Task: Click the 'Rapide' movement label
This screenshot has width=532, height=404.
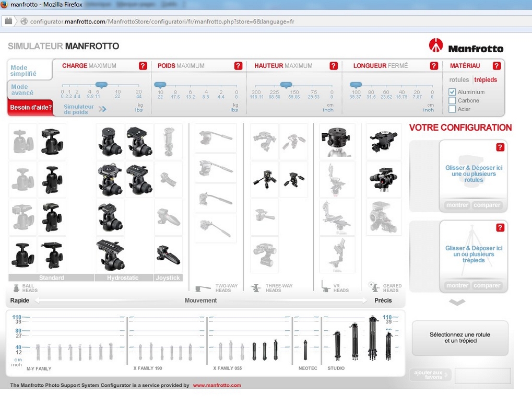Action: (x=20, y=301)
